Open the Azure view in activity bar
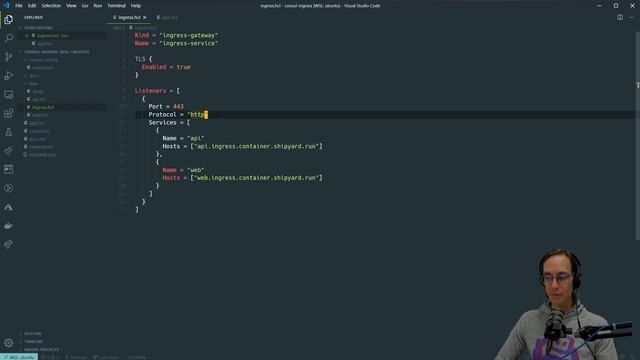This screenshot has height=360, width=640. [x=9, y=207]
